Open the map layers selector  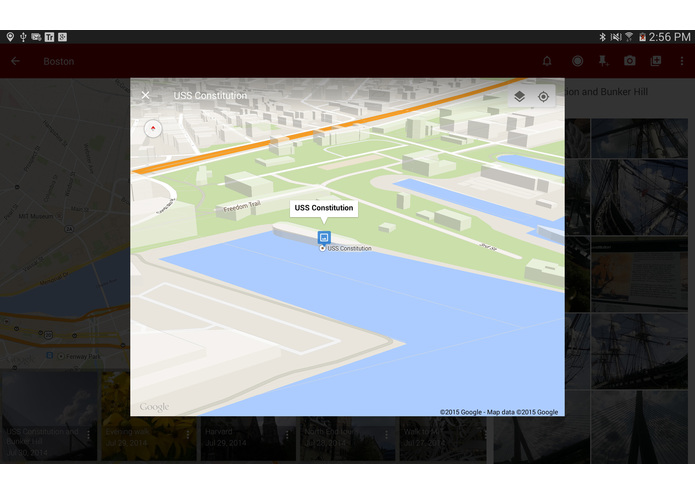(519, 96)
